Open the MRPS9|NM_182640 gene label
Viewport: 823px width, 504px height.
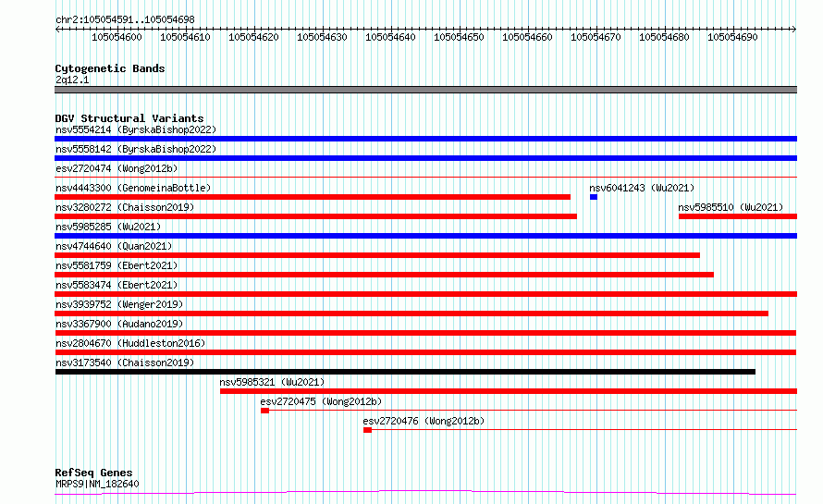(97, 484)
